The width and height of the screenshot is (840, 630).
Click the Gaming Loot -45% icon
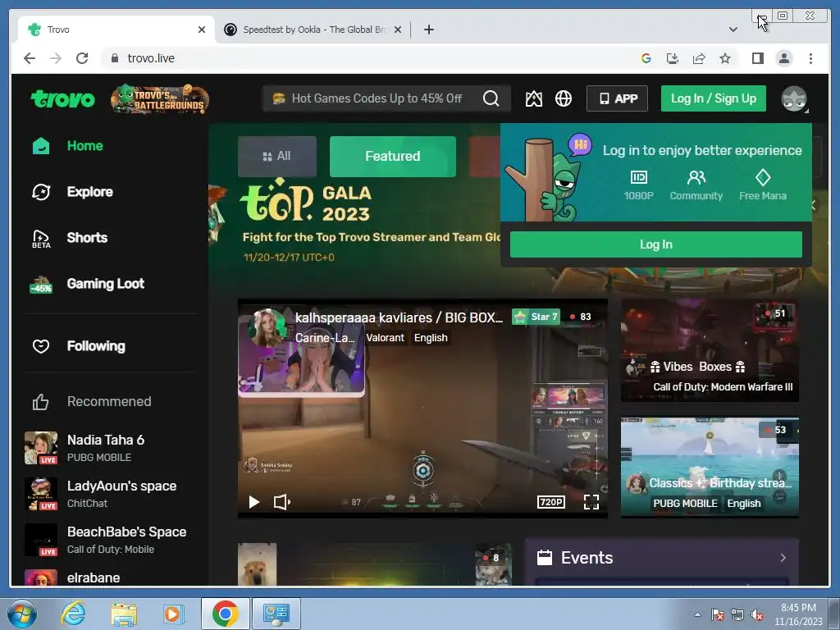click(x=41, y=285)
